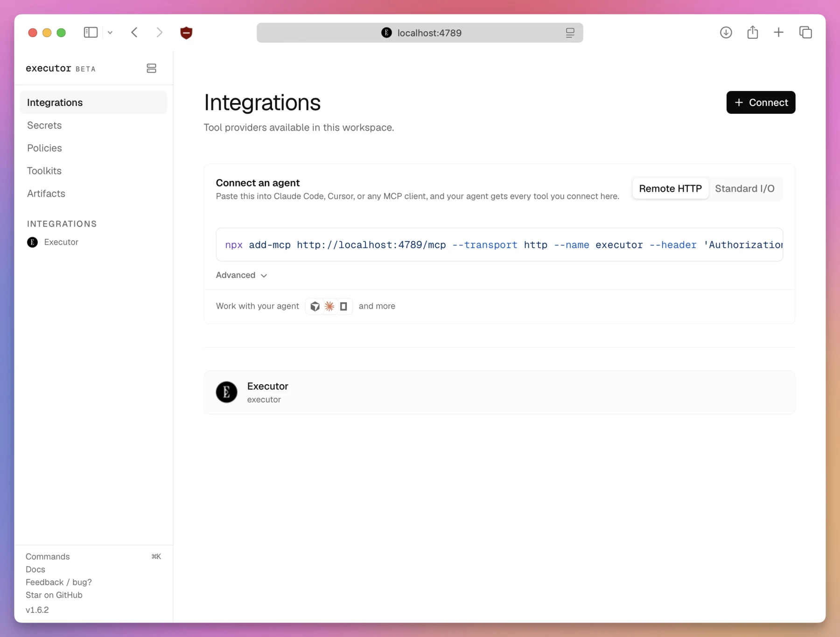Click the Executor card logo icon

226,392
